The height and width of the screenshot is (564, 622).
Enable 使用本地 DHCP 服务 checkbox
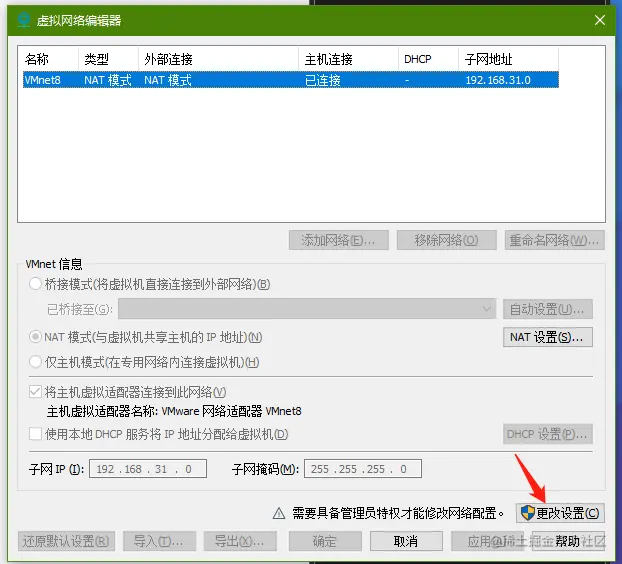(35, 434)
